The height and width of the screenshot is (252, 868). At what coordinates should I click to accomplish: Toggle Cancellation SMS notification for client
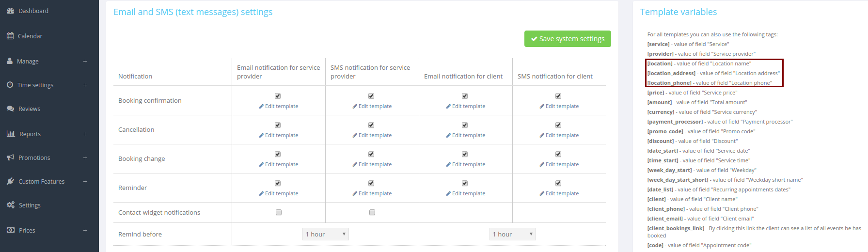pyautogui.click(x=558, y=125)
